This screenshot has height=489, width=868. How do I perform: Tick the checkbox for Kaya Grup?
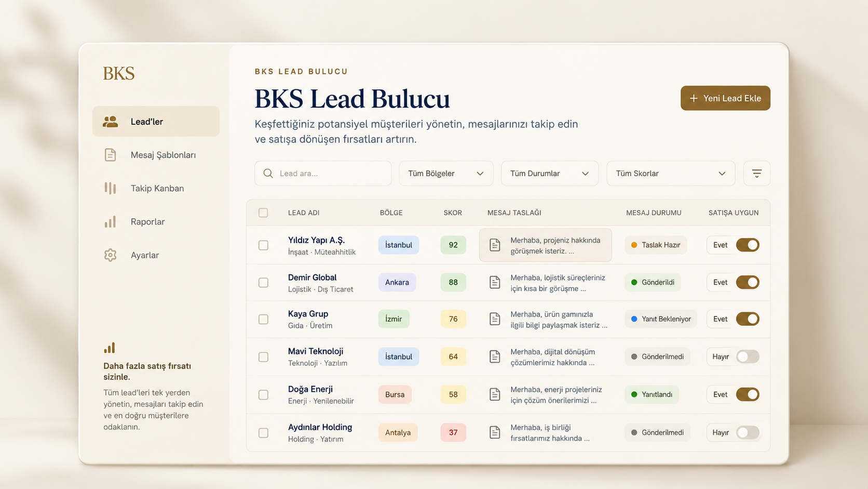coord(263,319)
